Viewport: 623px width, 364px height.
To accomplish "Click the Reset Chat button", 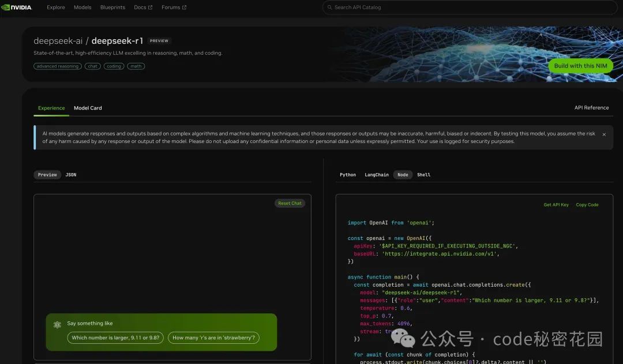I will tap(290, 203).
